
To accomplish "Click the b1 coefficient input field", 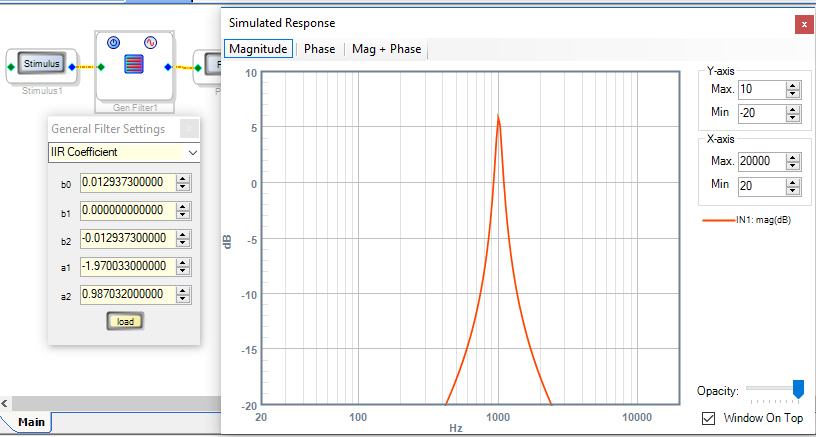I will point(129,211).
